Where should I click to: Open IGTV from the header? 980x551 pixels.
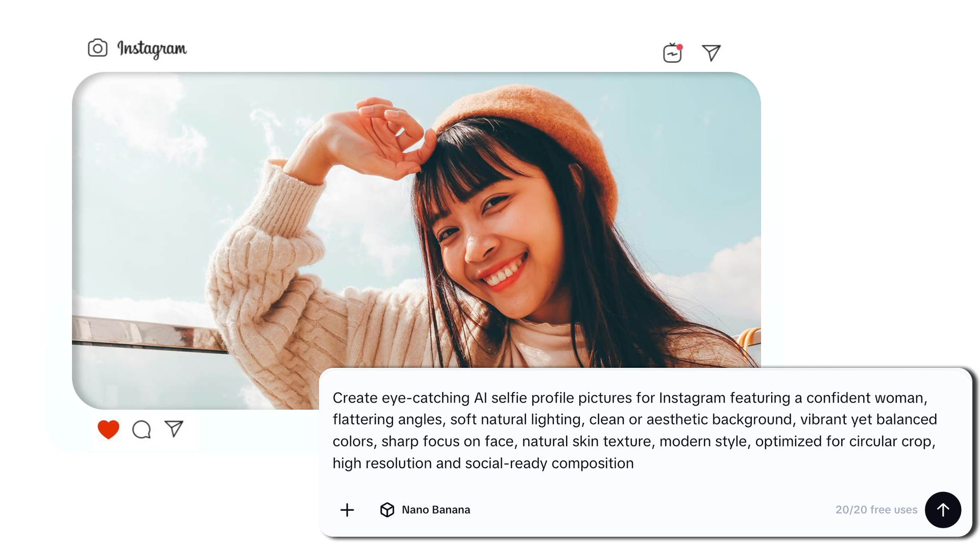coord(672,53)
